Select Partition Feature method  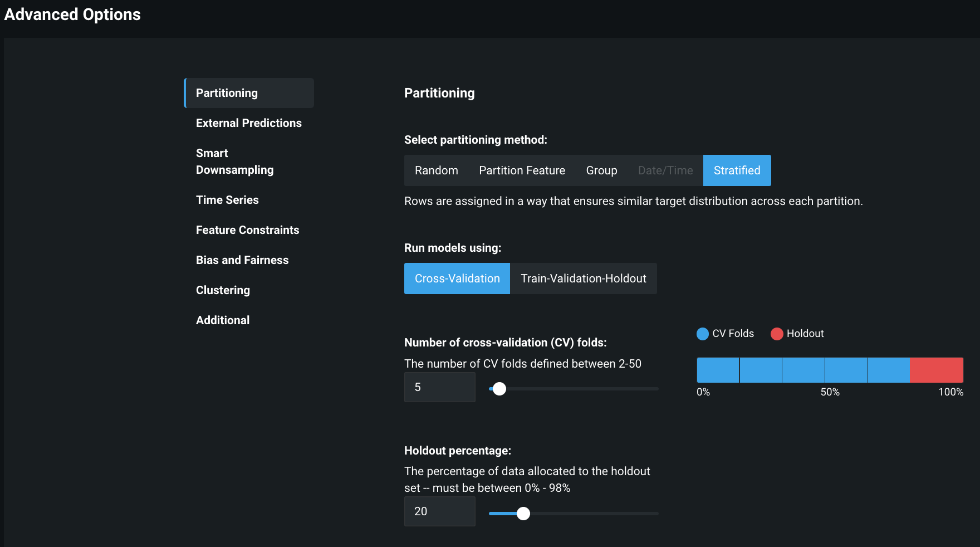[x=522, y=170]
